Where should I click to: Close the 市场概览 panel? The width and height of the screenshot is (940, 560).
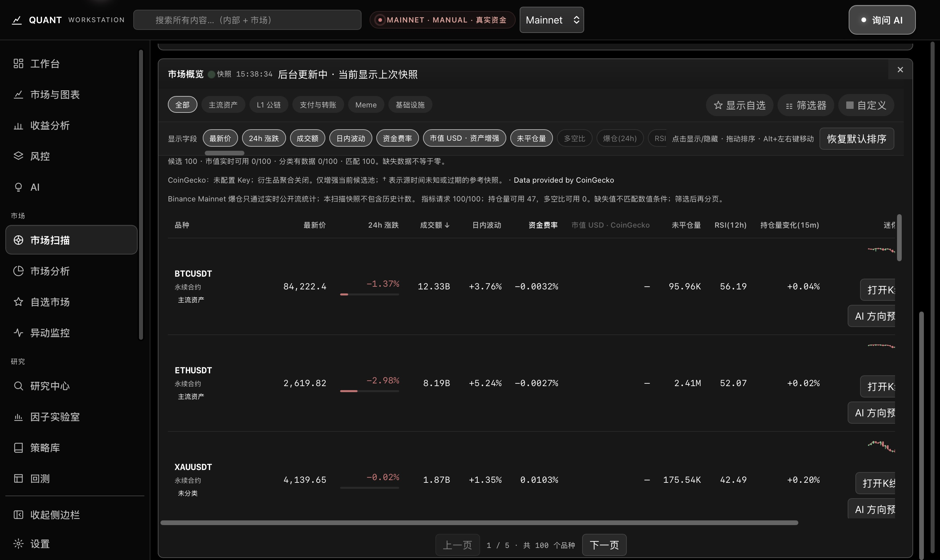click(x=900, y=69)
